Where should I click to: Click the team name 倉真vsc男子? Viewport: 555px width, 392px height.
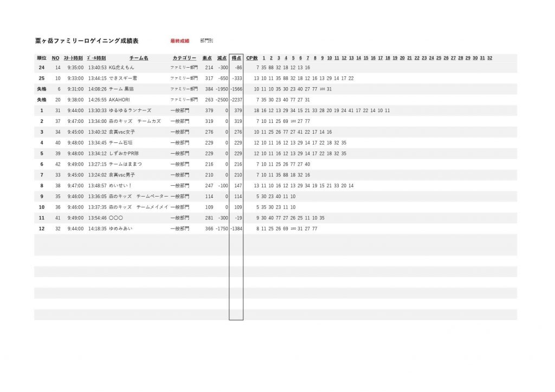point(122,175)
